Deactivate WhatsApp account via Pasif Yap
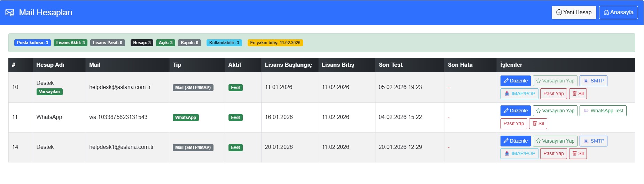644x184 pixels. point(513,123)
